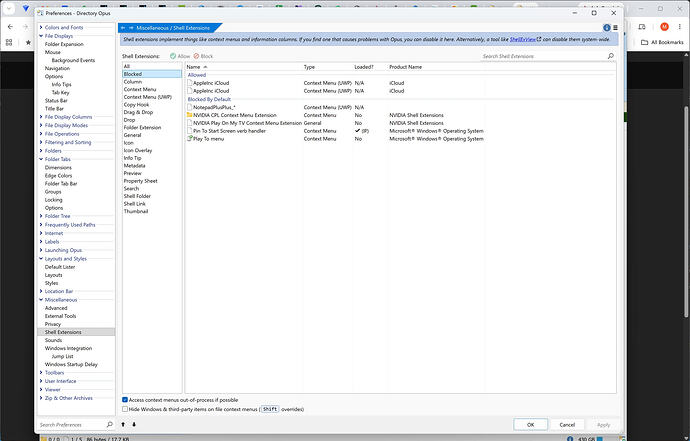Collapse the Folder Tabs category

point(41,159)
